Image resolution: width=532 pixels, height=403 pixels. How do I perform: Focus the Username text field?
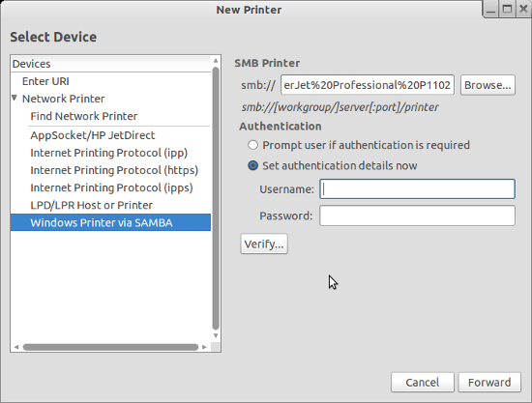click(417, 188)
